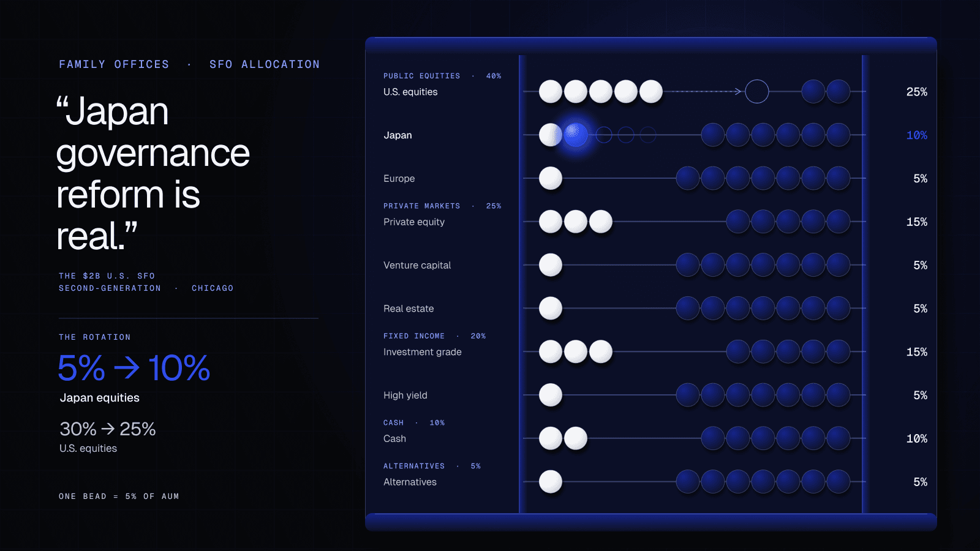Click the Venture capital row label
The height and width of the screenshot is (551, 980).
(x=417, y=265)
